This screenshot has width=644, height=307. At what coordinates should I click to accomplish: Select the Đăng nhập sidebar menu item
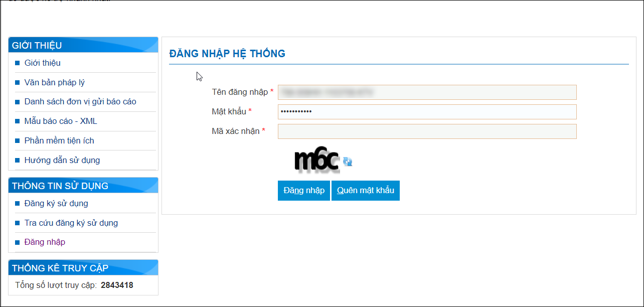[45, 242]
